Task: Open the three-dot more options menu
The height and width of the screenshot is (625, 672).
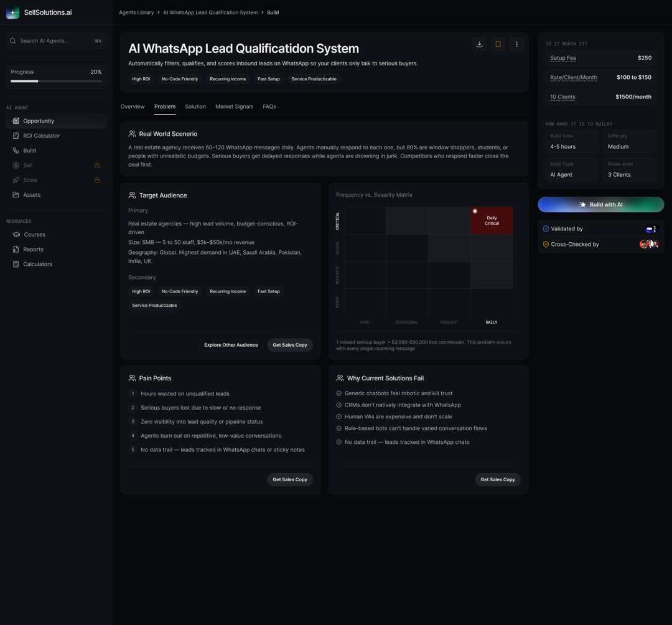Action: [x=516, y=44]
